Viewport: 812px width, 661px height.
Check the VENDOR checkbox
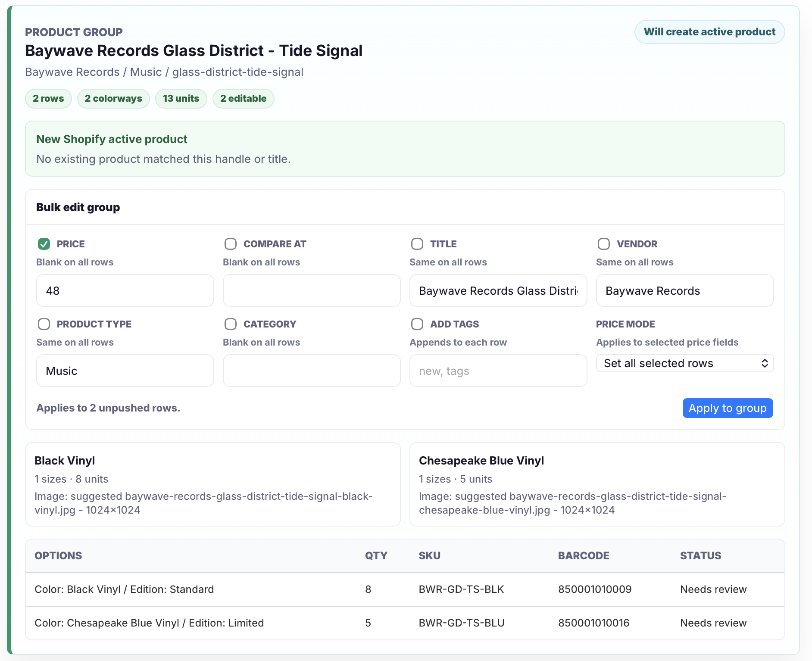[604, 244]
